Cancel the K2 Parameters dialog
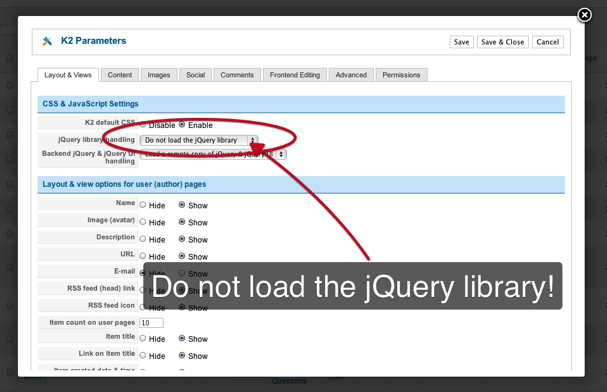Image resolution: width=607 pixels, height=392 pixels. [x=548, y=42]
